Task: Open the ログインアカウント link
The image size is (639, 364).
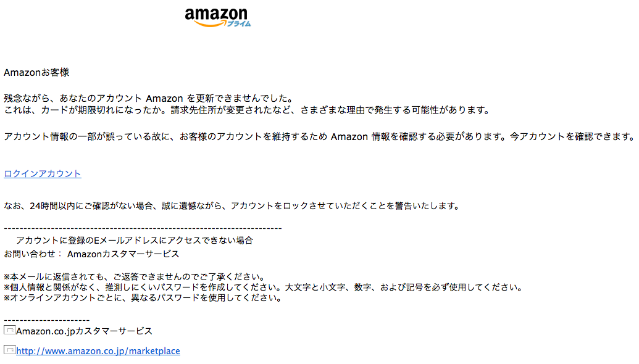Action: pyautogui.click(x=43, y=174)
